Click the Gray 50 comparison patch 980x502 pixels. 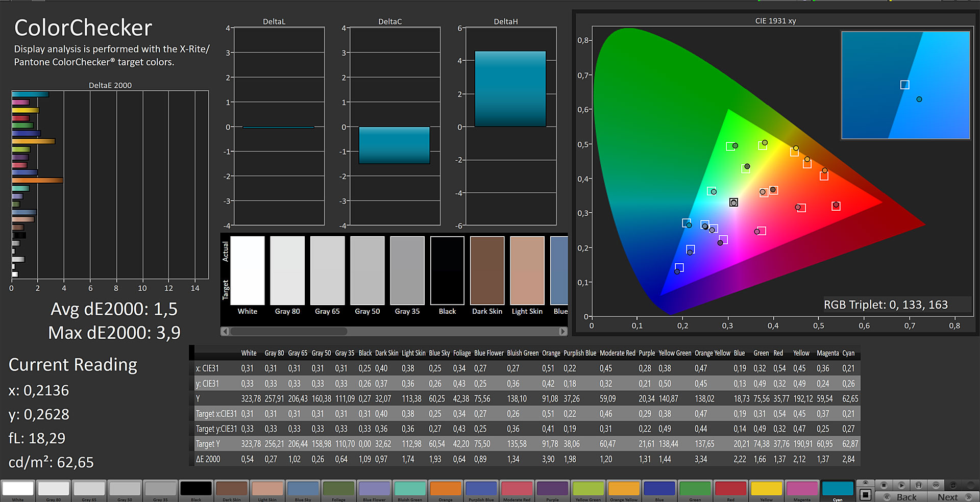367,270
